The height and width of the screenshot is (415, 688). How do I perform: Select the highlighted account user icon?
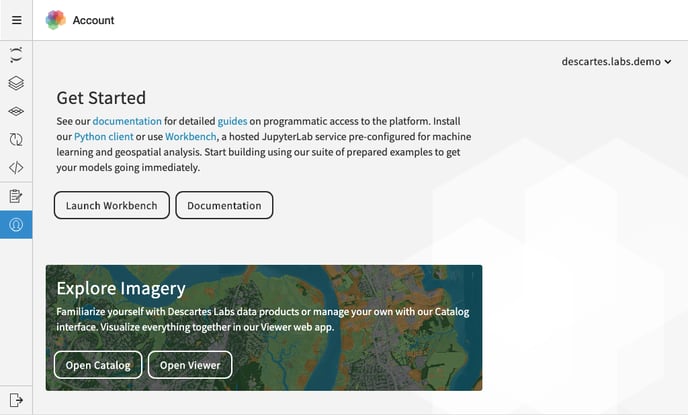tap(16, 225)
